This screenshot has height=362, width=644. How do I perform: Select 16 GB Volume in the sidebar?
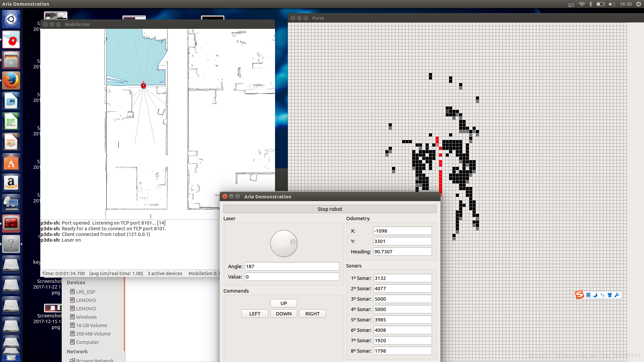91,325
